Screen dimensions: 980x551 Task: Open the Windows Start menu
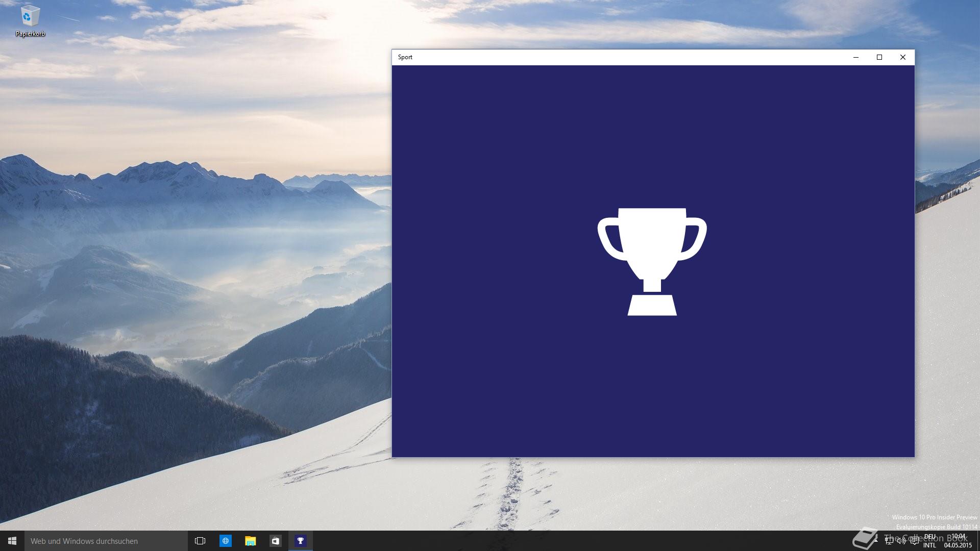pos(12,541)
